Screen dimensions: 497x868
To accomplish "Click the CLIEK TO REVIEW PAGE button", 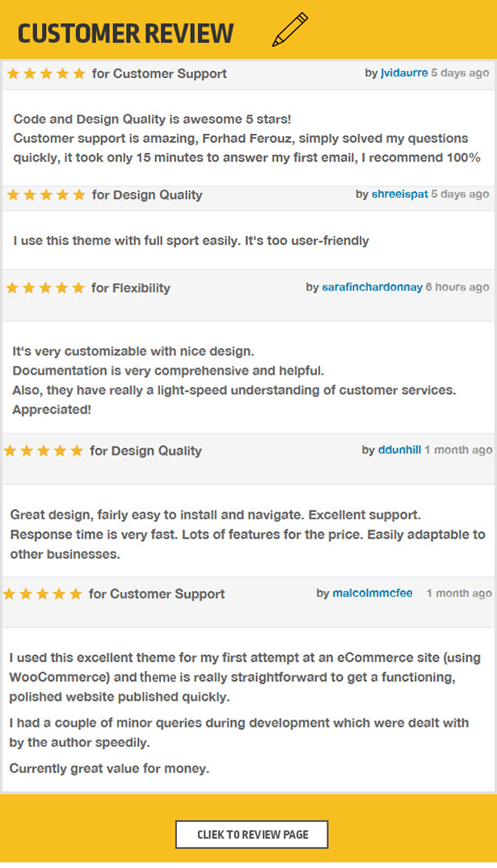I will coord(252,835).
